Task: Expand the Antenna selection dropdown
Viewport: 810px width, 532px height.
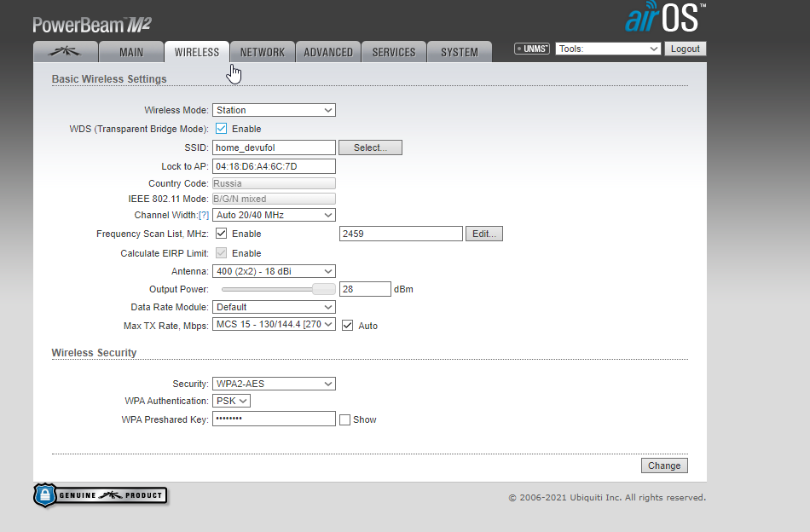Action: [x=274, y=271]
